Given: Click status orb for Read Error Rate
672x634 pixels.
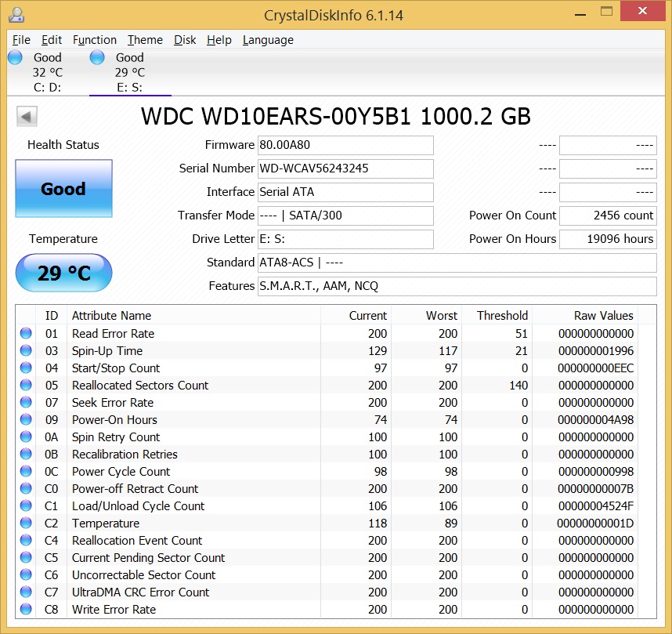Looking at the screenshot, I should pos(26,333).
